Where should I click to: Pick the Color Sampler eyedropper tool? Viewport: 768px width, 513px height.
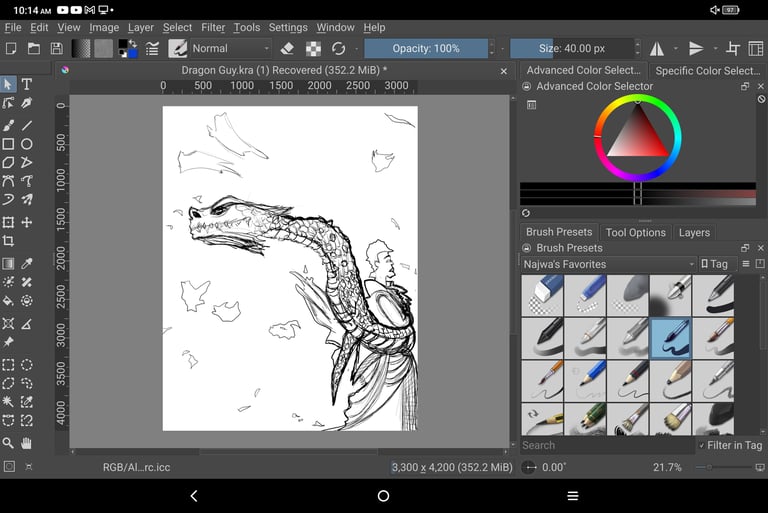[x=27, y=263]
